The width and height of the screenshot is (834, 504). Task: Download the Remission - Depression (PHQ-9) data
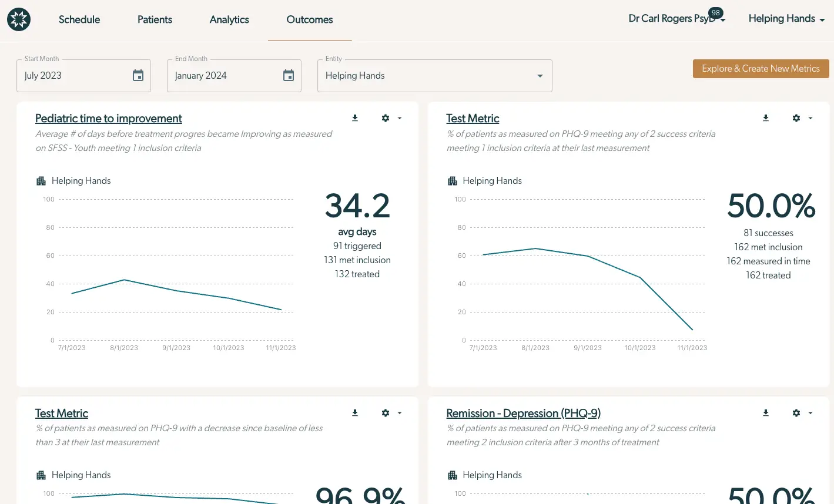tap(765, 412)
